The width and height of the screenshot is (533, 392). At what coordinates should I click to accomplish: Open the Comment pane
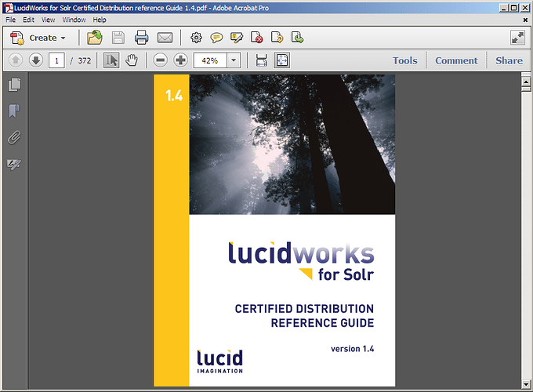456,60
